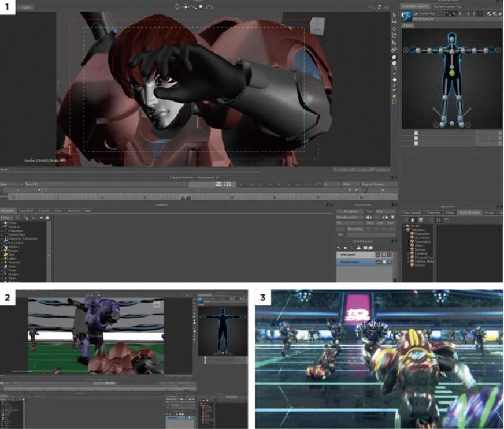Viewport: 504px width, 429px height.
Task: Open the Animation Trigger tab
Action: (79, 211)
